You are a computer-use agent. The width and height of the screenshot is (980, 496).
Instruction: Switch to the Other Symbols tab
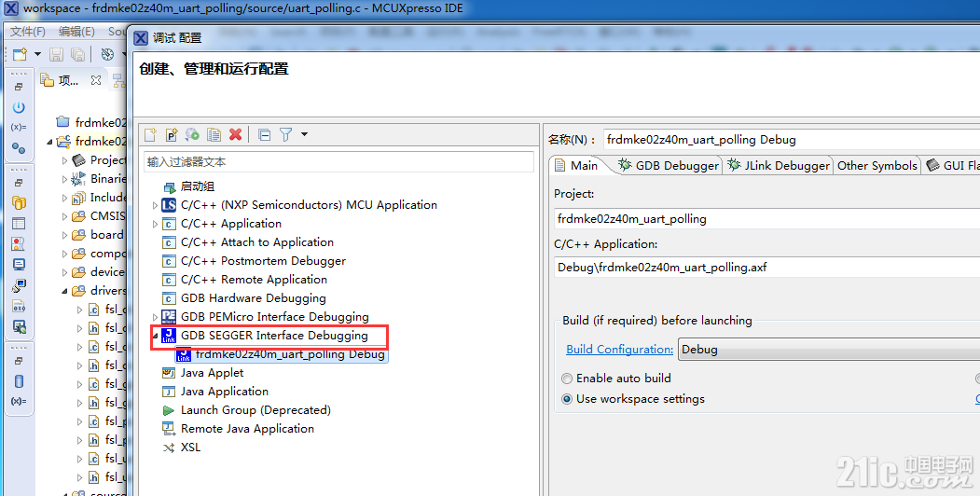tap(876, 166)
